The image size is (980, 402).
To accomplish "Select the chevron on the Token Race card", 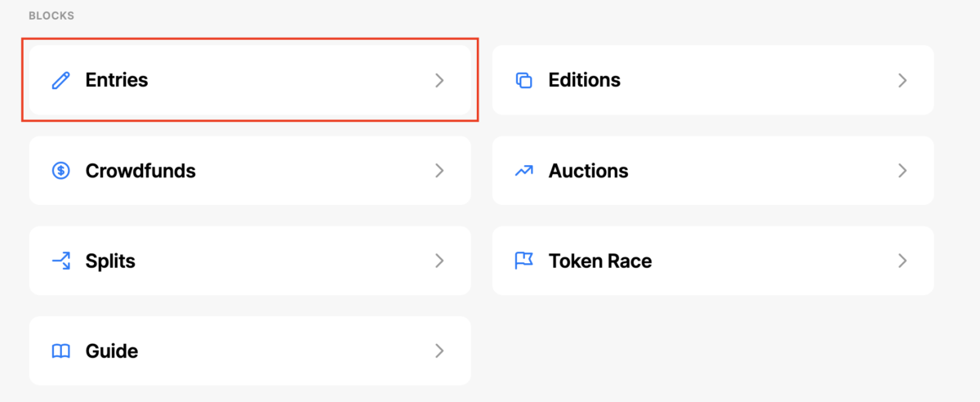I will pyautogui.click(x=902, y=261).
